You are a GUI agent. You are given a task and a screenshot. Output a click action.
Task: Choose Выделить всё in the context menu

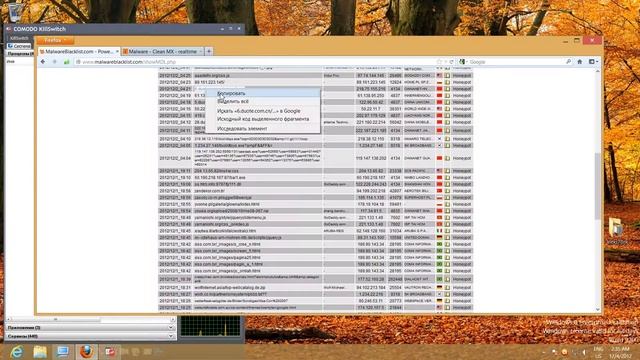(x=263, y=101)
